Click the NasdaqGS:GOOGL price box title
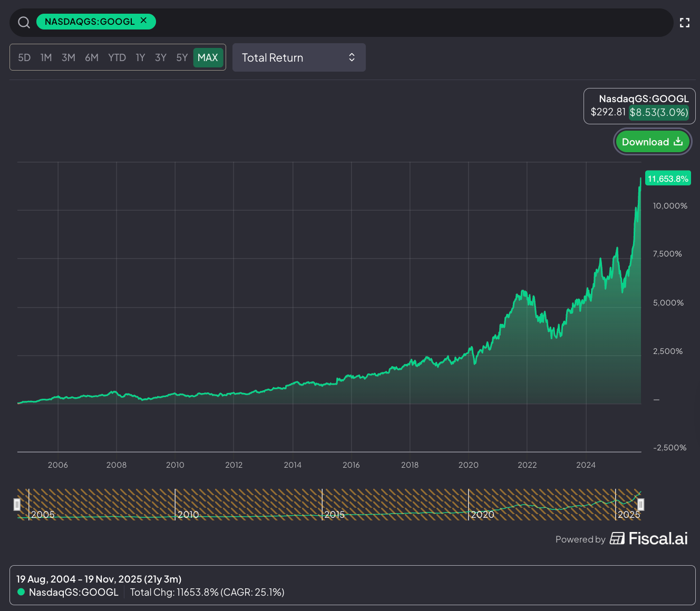The width and height of the screenshot is (700, 611). click(x=644, y=98)
